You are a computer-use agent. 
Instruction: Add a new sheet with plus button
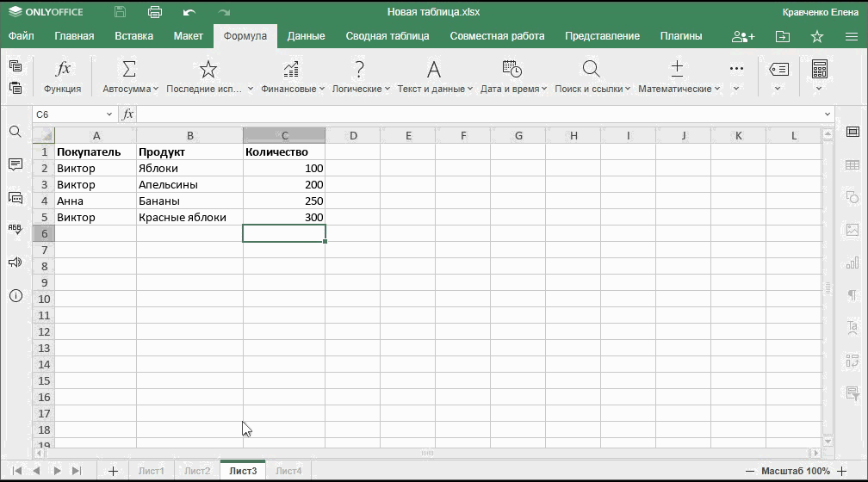click(x=113, y=471)
